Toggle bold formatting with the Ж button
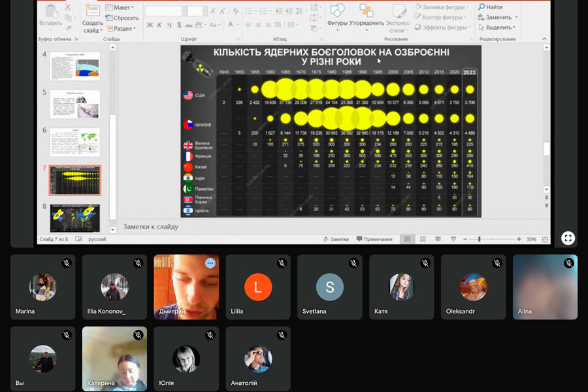Screen dimensions: 588x392 pos(150,25)
